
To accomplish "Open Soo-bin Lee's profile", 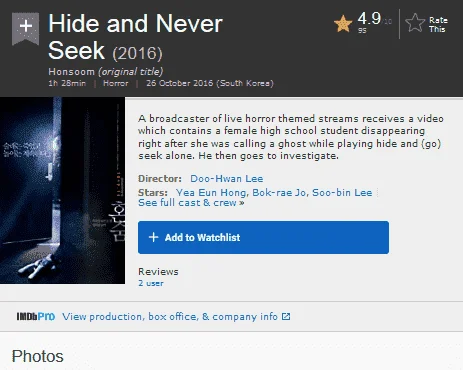I will 342,193.
